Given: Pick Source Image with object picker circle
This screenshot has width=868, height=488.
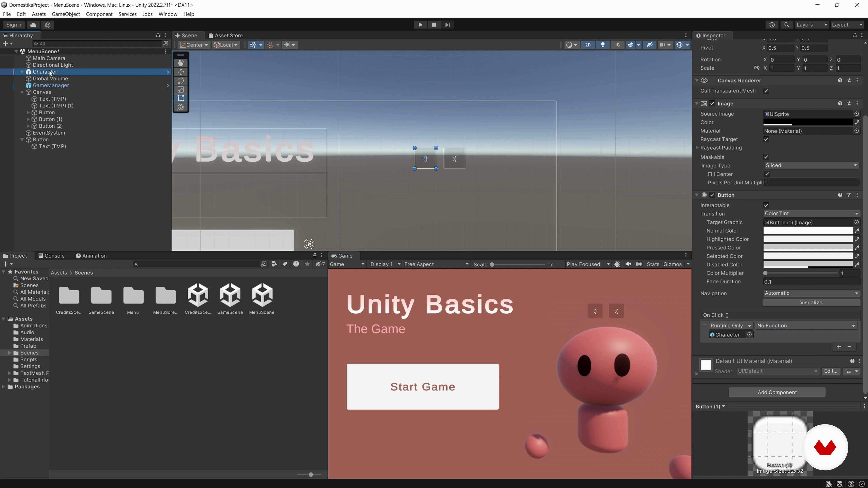Looking at the screenshot, I should click(x=856, y=114).
